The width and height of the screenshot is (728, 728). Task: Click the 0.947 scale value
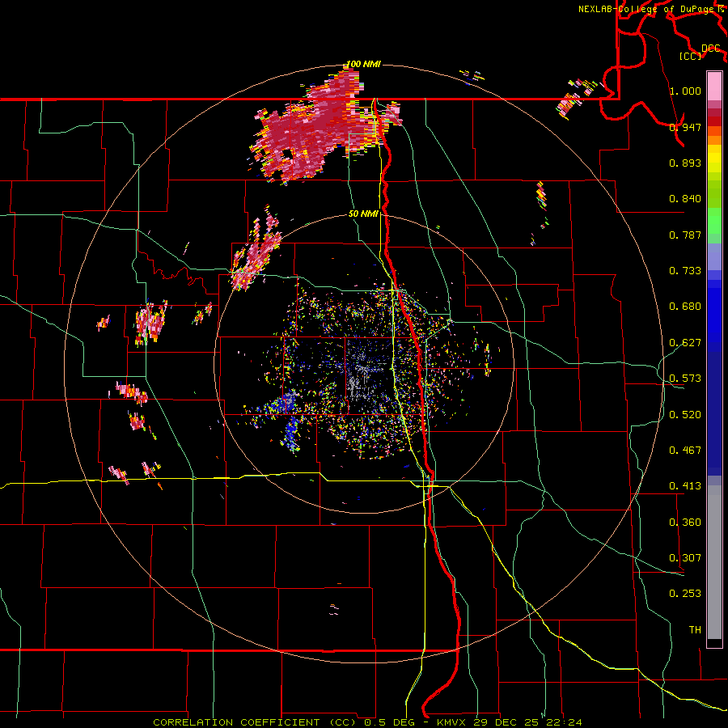tap(685, 127)
